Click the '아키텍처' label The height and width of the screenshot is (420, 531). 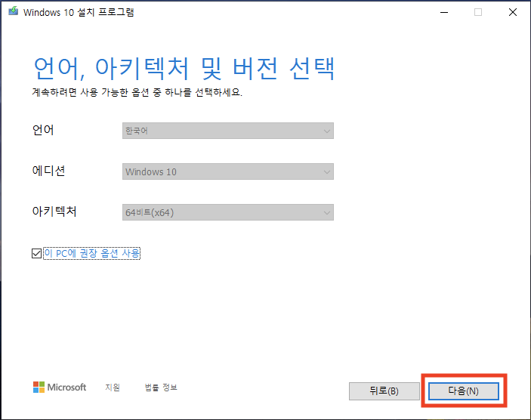(54, 212)
